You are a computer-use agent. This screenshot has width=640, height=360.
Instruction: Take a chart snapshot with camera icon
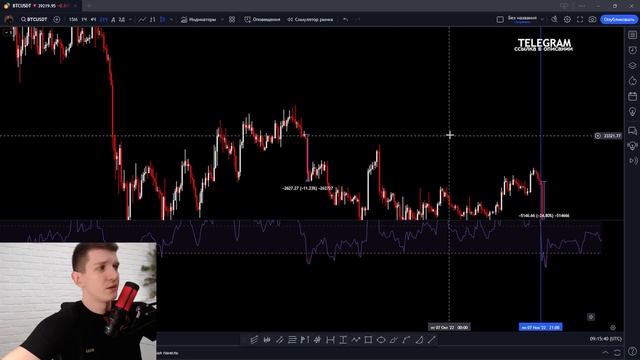pos(592,20)
